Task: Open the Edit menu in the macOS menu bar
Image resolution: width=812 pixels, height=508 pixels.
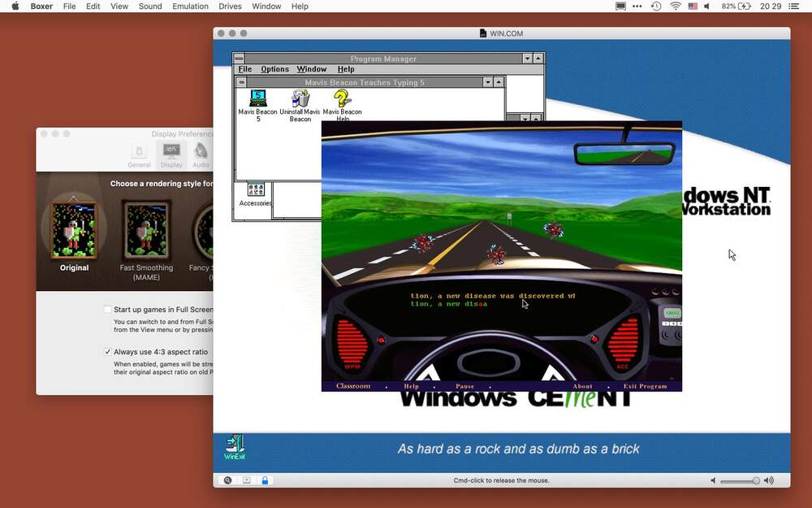Action: click(93, 7)
